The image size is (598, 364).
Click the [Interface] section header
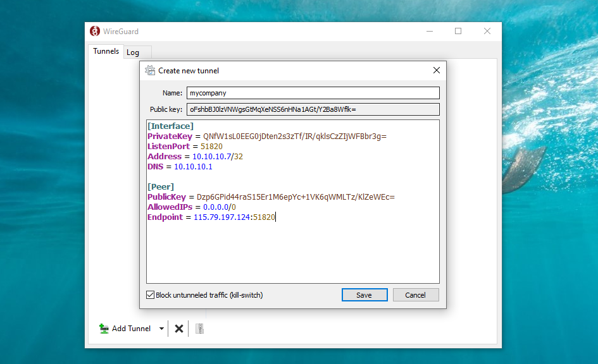170,126
